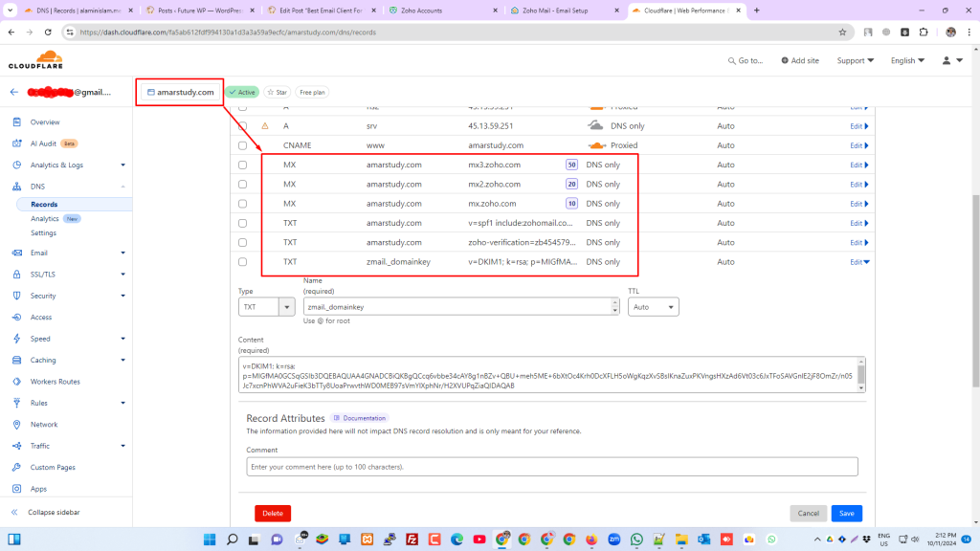Open YouTube icon in taskbar
Image resolution: width=980 pixels, height=551 pixels.
click(x=479, y=540)
